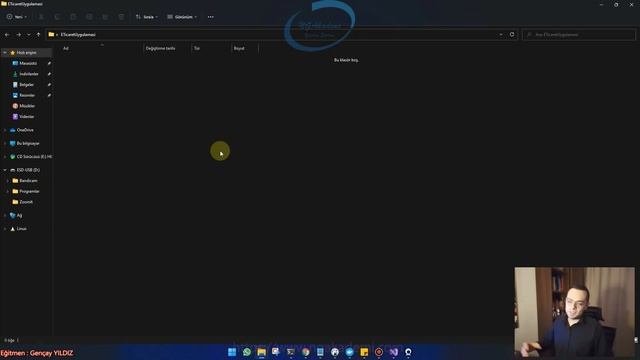Open the three-dots See more menu
Screen dimensions: 640x360
[x=211, y=17]
